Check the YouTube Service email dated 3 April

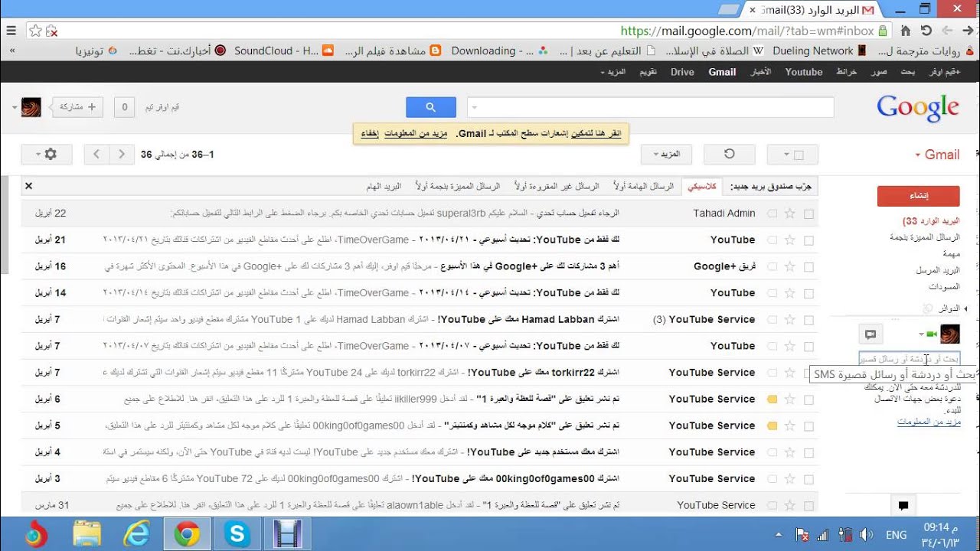[808, 478]
